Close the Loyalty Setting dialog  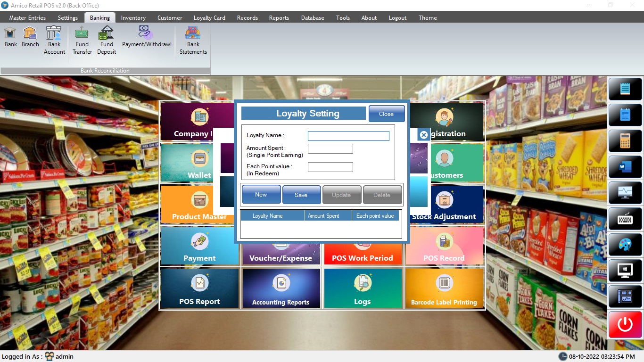(386, 114)
